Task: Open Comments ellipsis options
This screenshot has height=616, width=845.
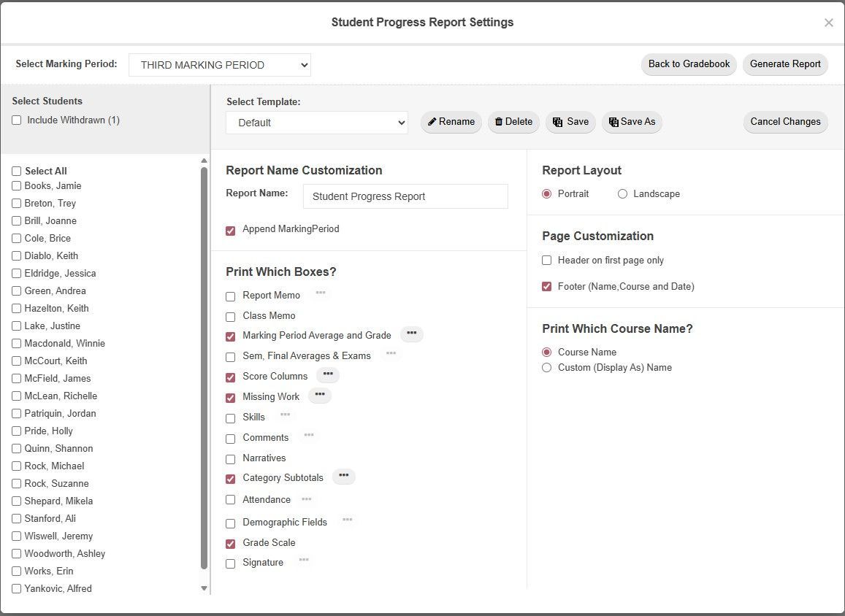Action: tap(308, 436)
